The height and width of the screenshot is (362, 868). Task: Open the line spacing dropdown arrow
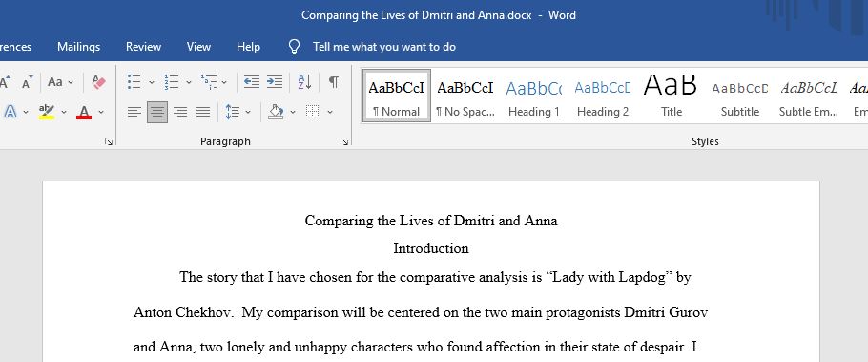pyautogui.click(x=248, y=113)
